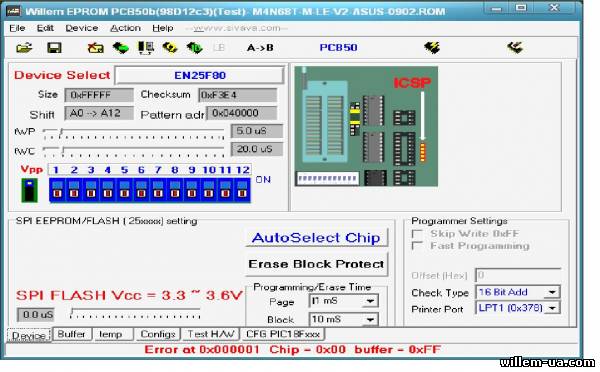Screen dimensions: 600x372
Task: Click the tWP timing slider
Action: tap(133, 133)
